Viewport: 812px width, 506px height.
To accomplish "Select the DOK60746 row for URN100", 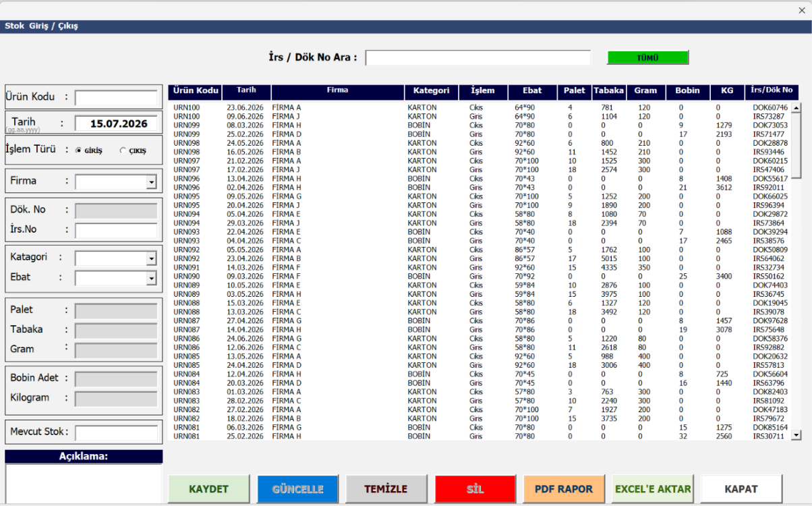I will click(x=480, y=107).
